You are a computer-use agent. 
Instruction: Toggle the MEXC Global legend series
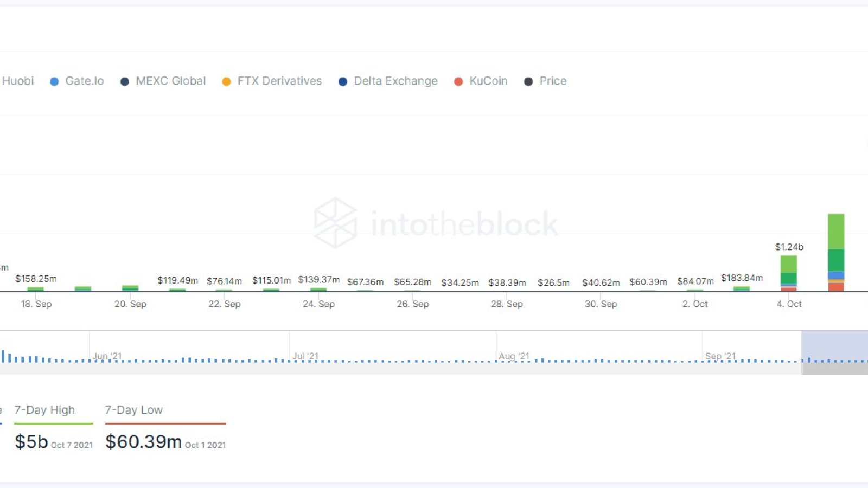click(x=163, y=81)
